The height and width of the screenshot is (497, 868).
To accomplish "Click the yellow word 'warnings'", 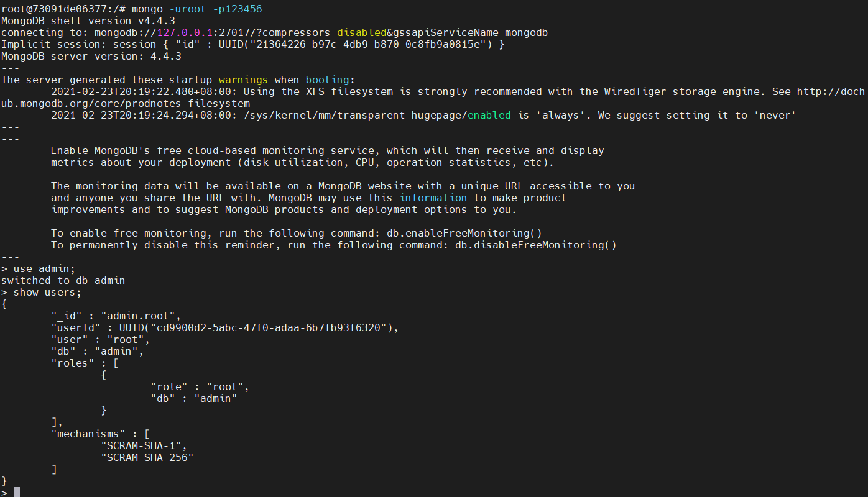I will point(243,80).
